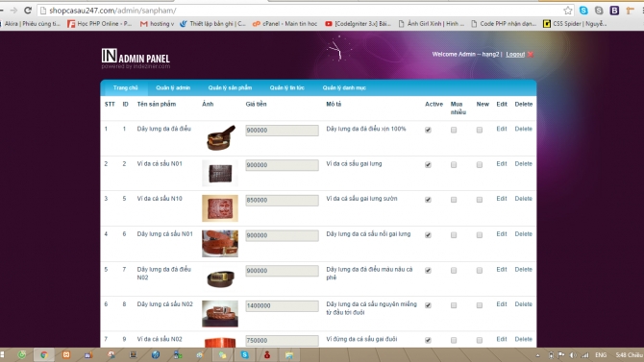Open the hosting Gmail bookmark
644x362 pixels.
(x=157, y=24)
